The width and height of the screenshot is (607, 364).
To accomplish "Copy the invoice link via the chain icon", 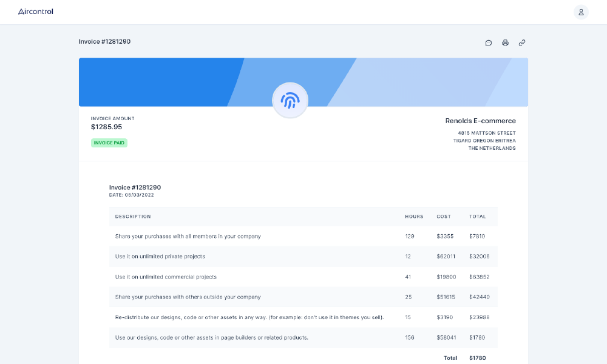I will tap(522, 42).
